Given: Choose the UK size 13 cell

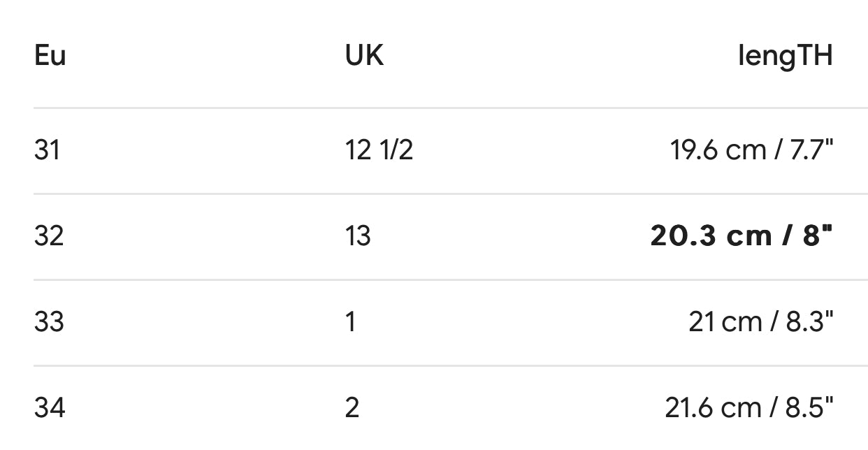Looking at the screenshot, I should [x=358, y=236].
